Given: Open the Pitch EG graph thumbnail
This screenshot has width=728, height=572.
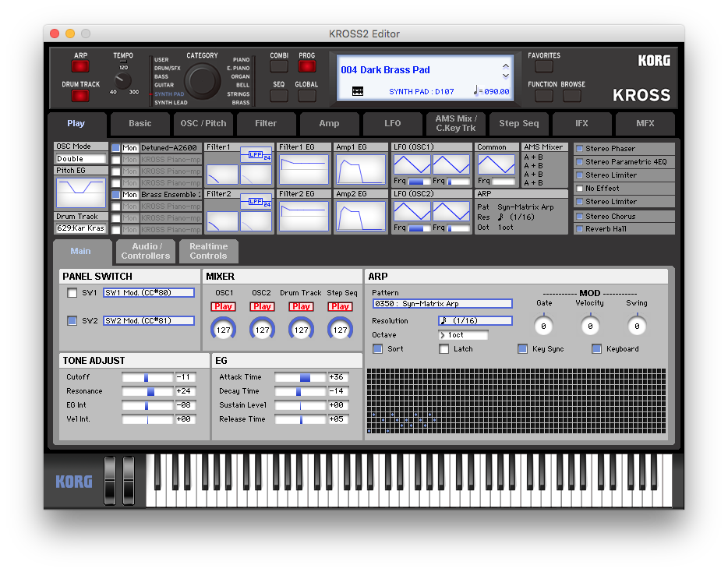Looking at the screenshot, I should pos(80,193).
